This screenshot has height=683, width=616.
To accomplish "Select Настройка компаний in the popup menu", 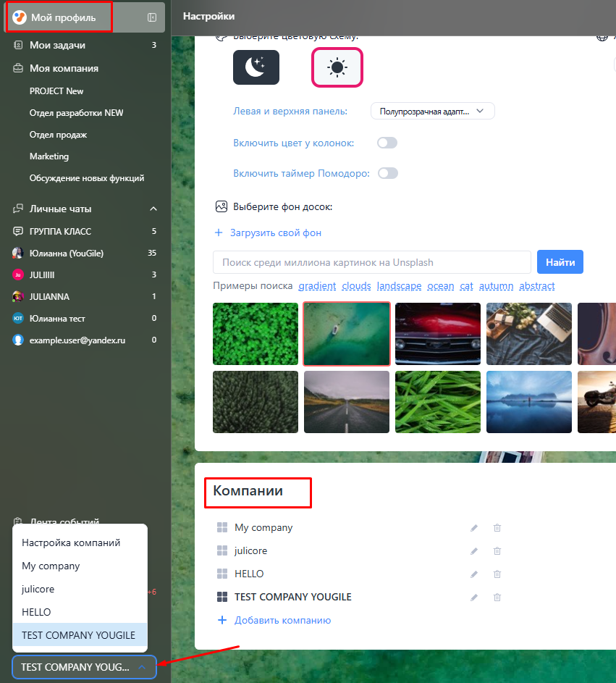I will click(71, 542).
